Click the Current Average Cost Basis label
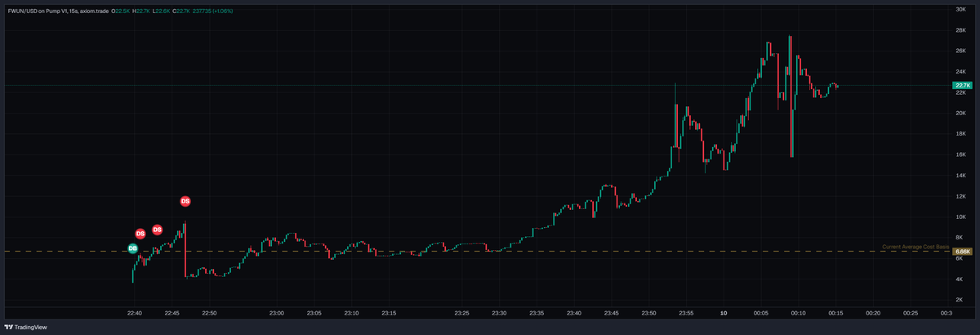The image size is (980, 335). tap(915, 247)
